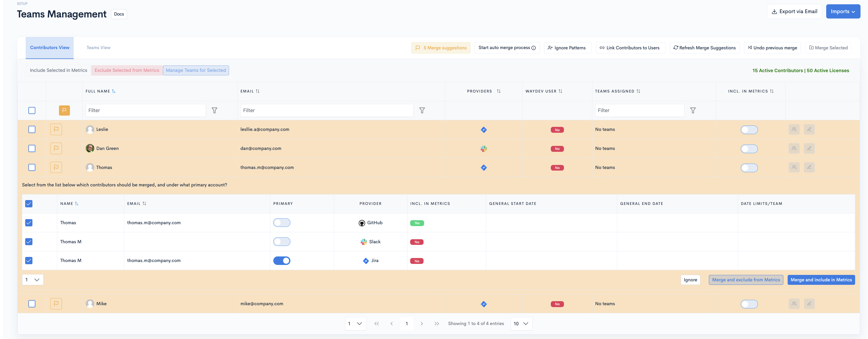868x339 pixels.
Task: Click Dan Green's avatar photo
Action: click(90, 148)
